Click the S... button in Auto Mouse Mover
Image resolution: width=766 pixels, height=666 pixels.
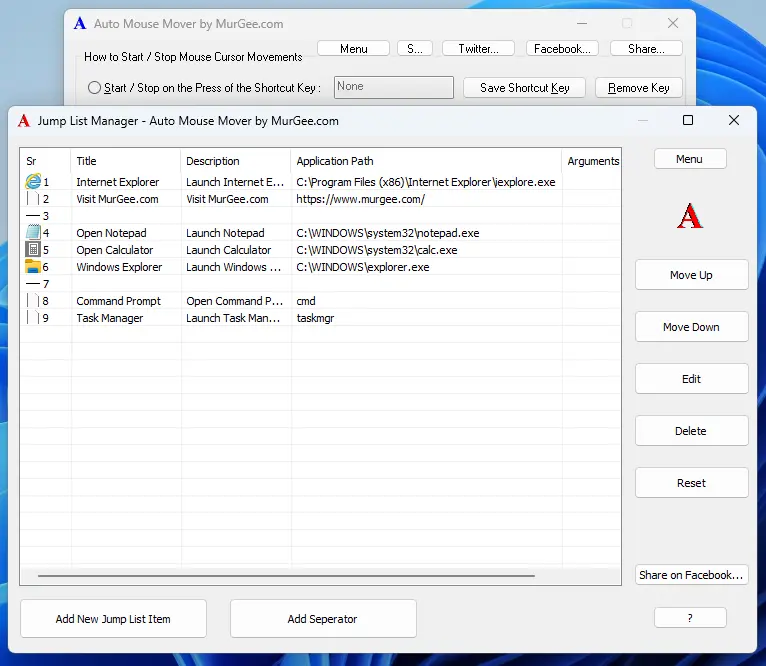tap(415, 48)
